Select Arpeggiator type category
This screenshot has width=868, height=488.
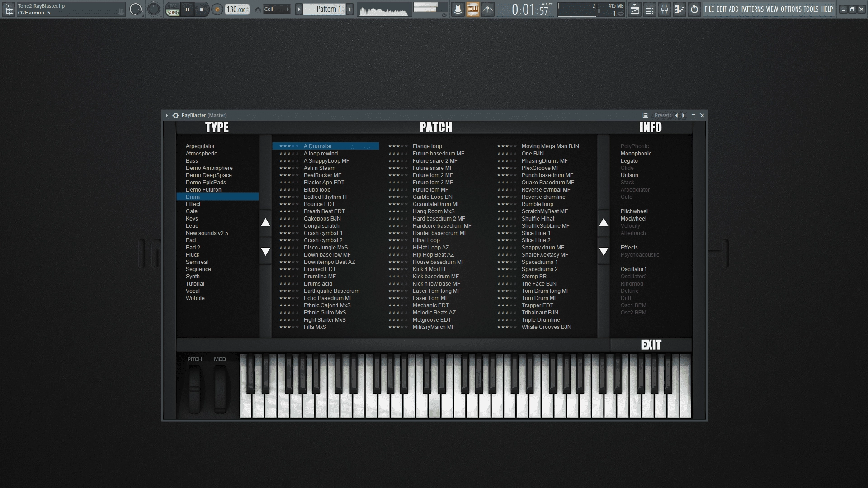click(200, 146)
